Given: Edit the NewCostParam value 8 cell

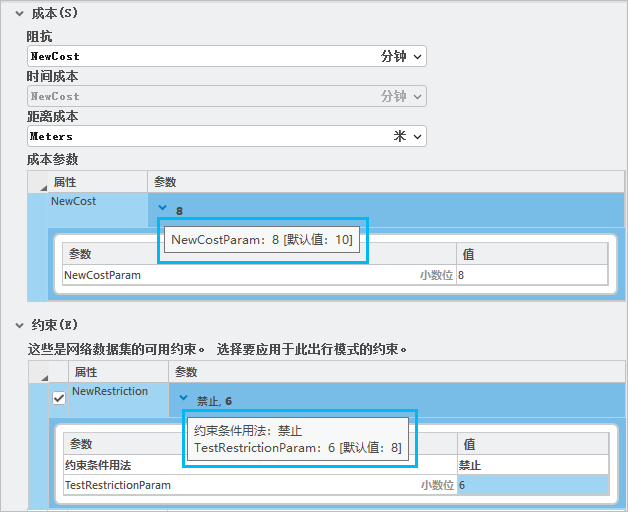Looking at the screenshot, I should pyautogui.click(x=531, y=275).
